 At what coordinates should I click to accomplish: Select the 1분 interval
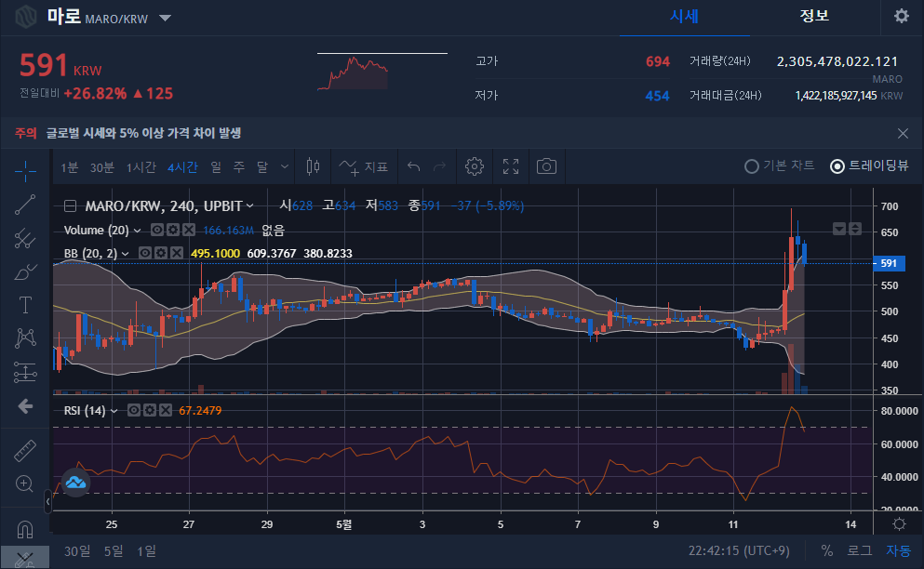[x=70, y=167]
